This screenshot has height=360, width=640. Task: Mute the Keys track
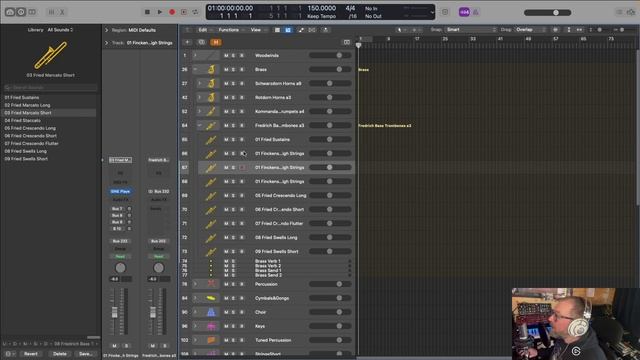tap(226, 326)
